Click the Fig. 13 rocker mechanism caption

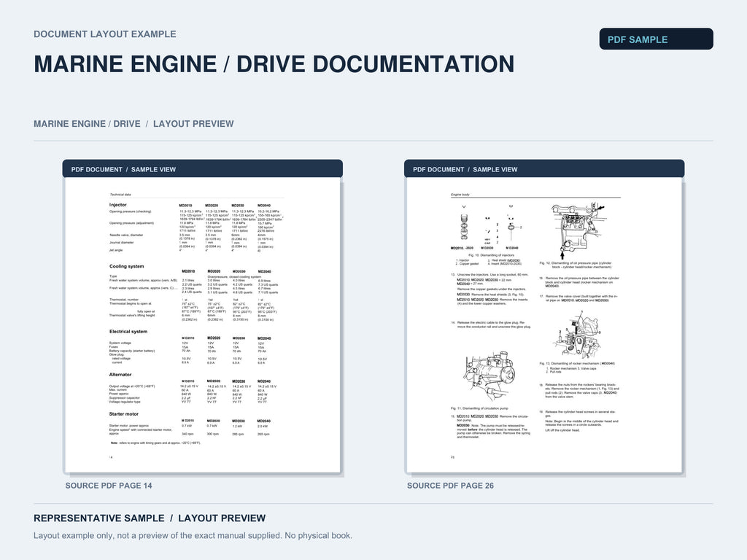click(577, 363)
